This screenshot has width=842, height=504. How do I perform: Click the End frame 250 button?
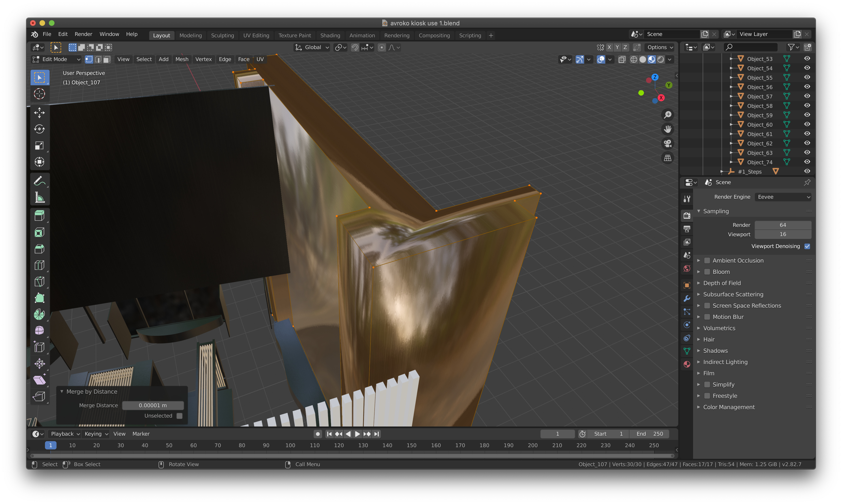point(649,434)
